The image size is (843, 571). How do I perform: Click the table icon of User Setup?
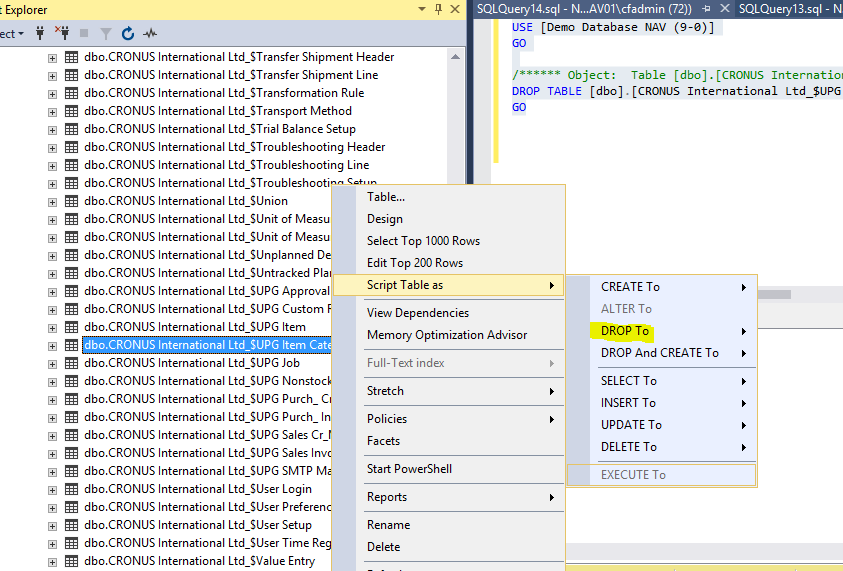[x=72, y=525]
